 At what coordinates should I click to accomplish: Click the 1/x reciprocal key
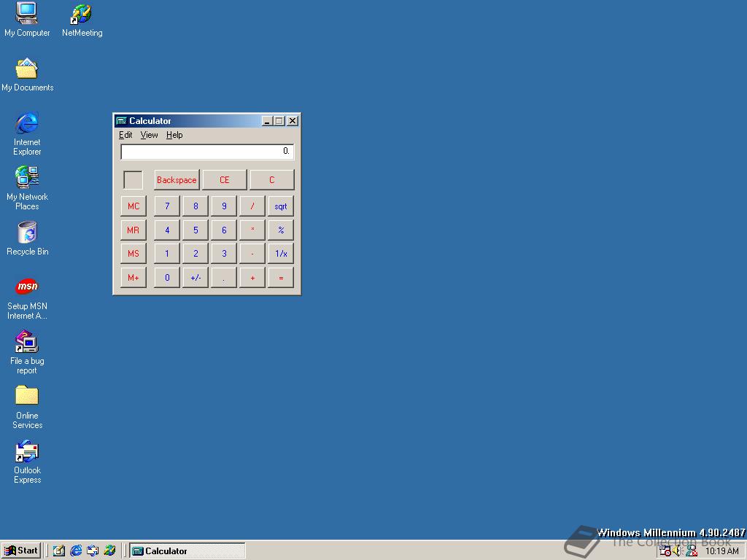tap(281, 254)
